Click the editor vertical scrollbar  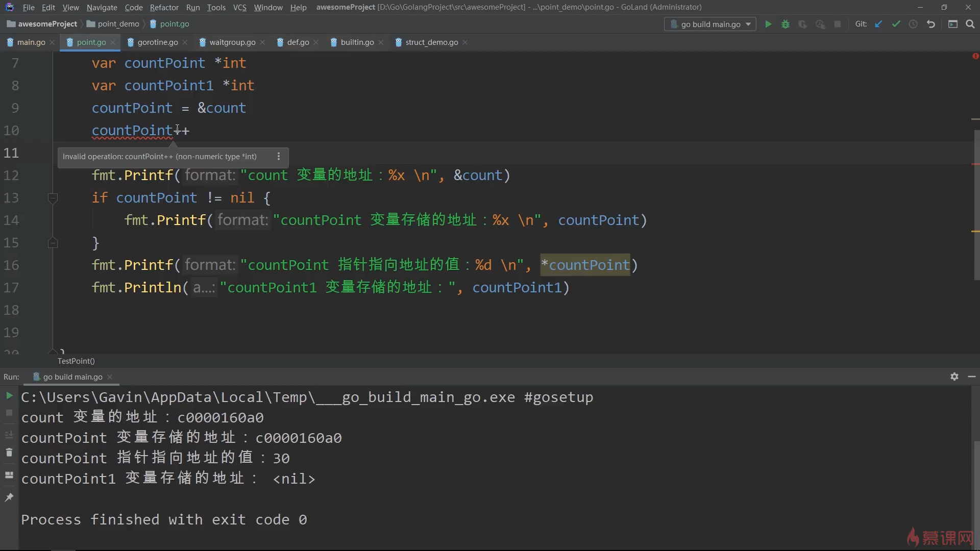(x=976, y=204)
